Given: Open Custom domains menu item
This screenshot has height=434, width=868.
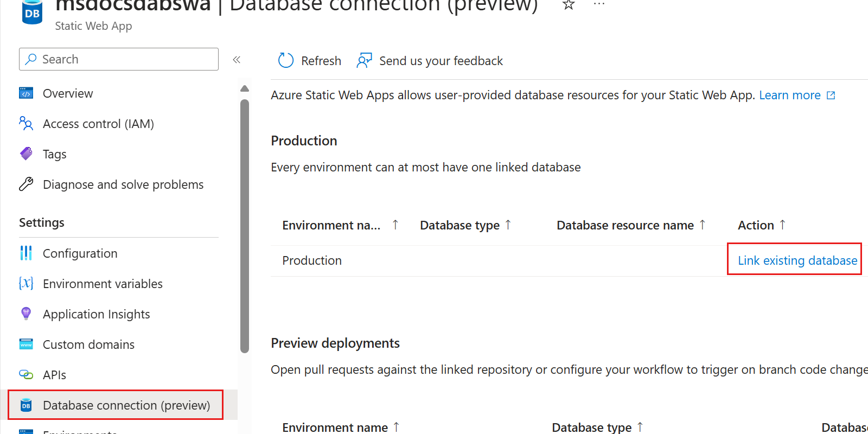Looking at the screenshot, I should 88,344.
